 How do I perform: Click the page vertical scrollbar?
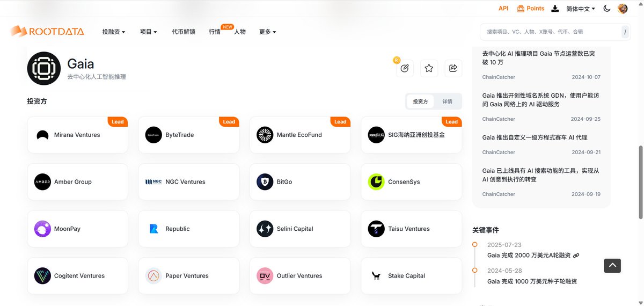[640, 183]
